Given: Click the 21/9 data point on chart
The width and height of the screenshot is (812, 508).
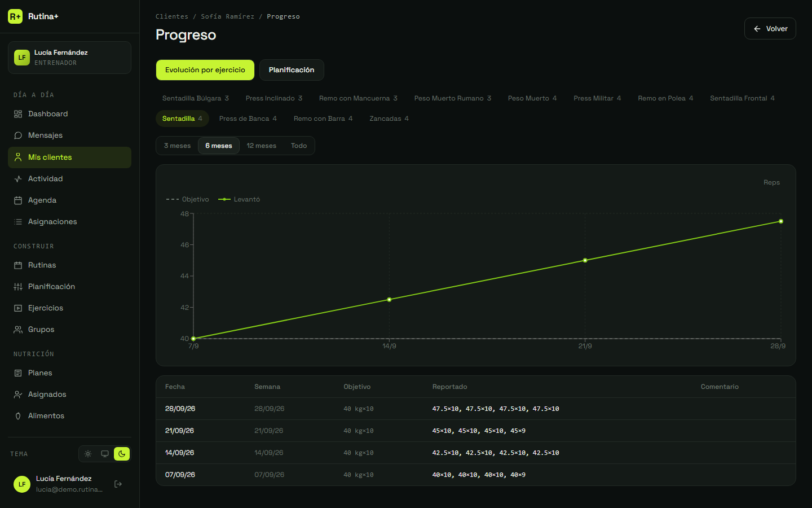Looking at the screenshot, I should 585,260.
